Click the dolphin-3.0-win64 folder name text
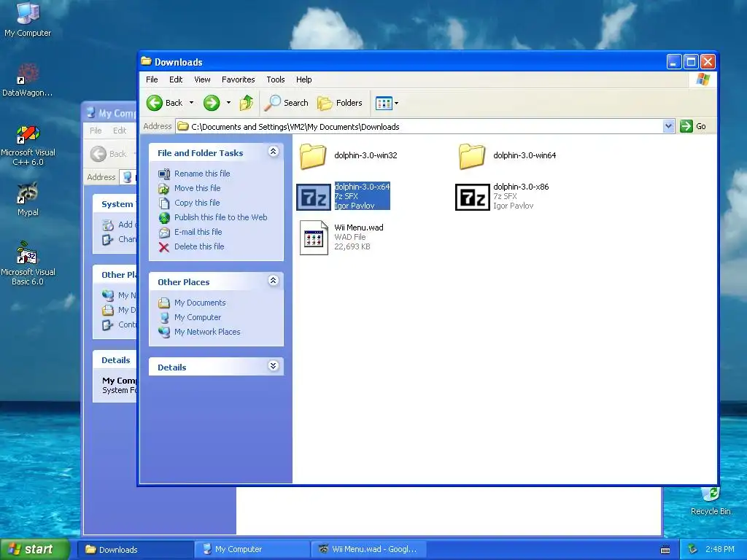 [525, 155]
